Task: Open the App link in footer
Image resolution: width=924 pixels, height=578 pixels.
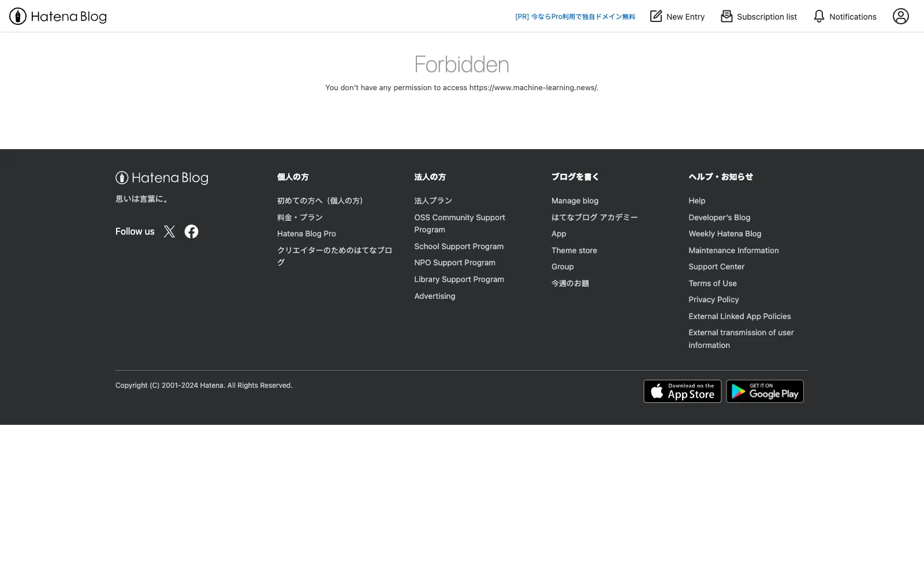Action: (x=559, y=234)
